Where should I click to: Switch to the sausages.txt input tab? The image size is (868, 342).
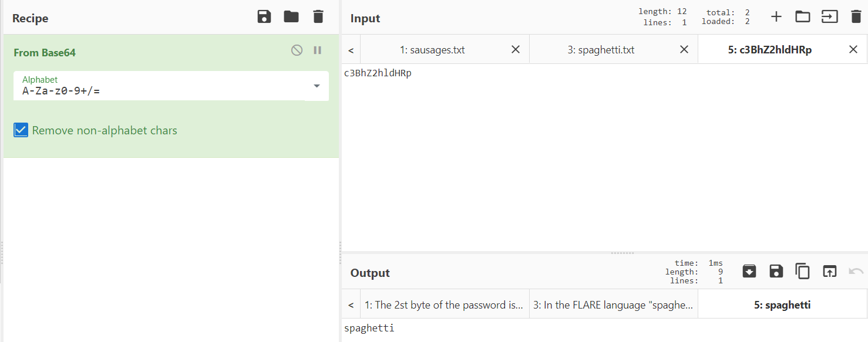pos(432,50)
